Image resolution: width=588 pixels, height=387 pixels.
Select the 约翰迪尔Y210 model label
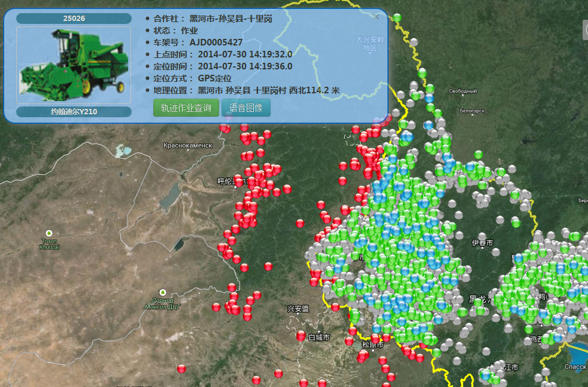[x=74, y=112]
